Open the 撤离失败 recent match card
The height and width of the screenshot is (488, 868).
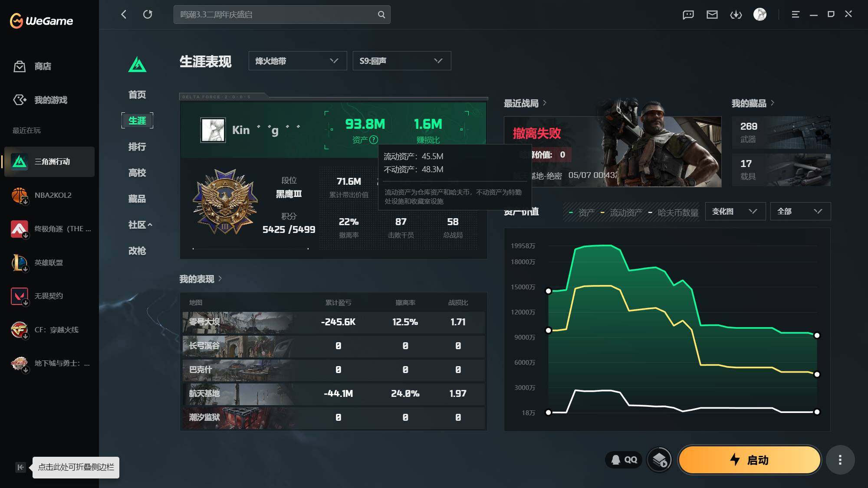click(612, 152)
